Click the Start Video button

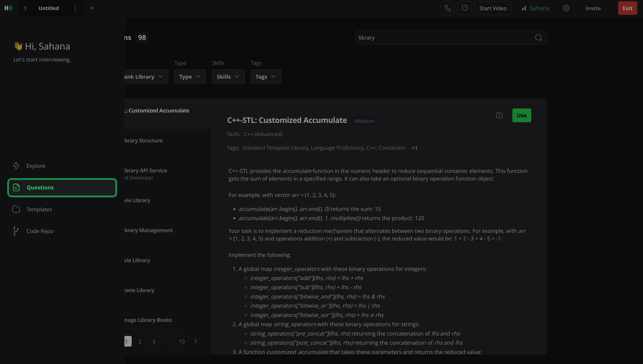click(x=493, y=8)
